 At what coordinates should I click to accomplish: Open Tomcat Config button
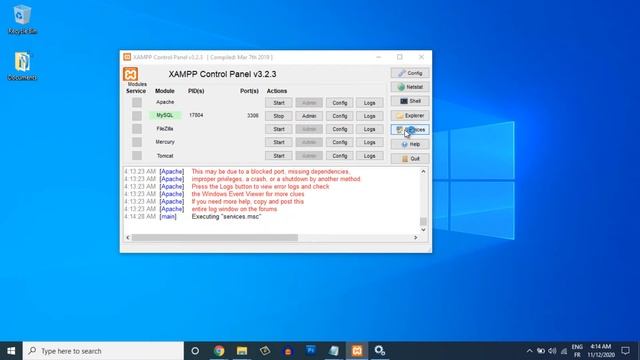[339, 156]
